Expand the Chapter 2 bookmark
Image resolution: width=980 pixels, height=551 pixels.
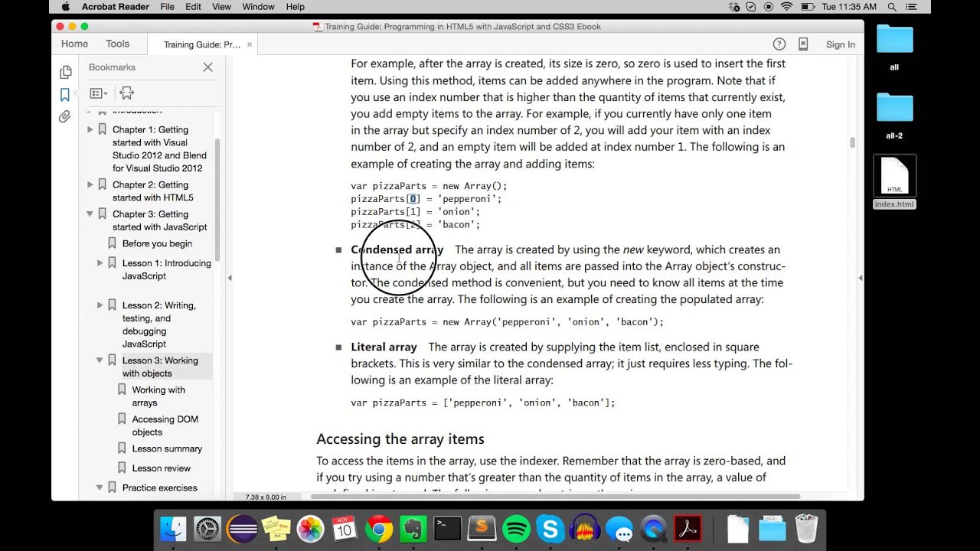click(x=90, y=184)
